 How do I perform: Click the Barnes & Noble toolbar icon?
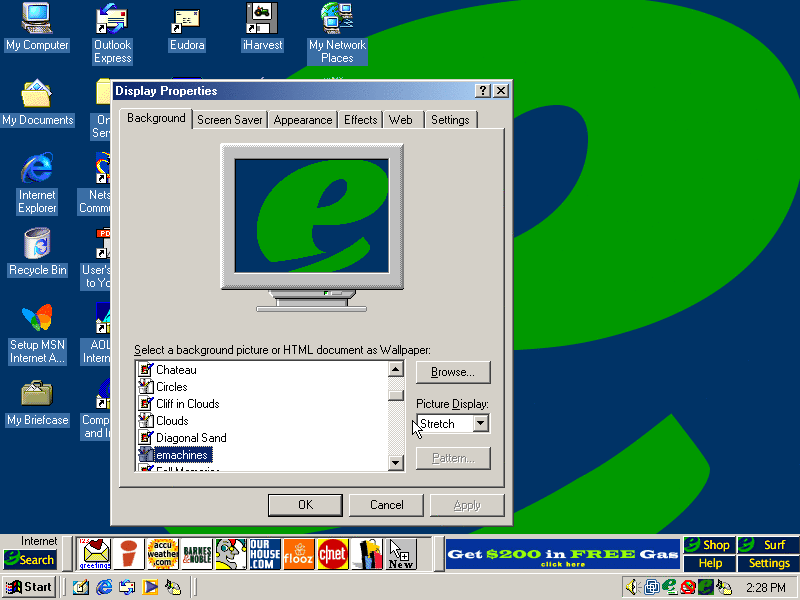(x=197, y=553)
